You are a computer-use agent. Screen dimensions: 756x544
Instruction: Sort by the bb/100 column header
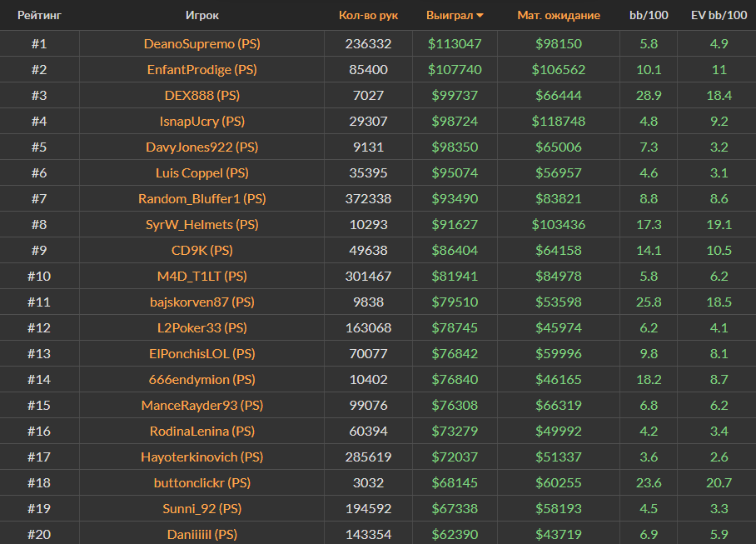click(x=648, y=15)
